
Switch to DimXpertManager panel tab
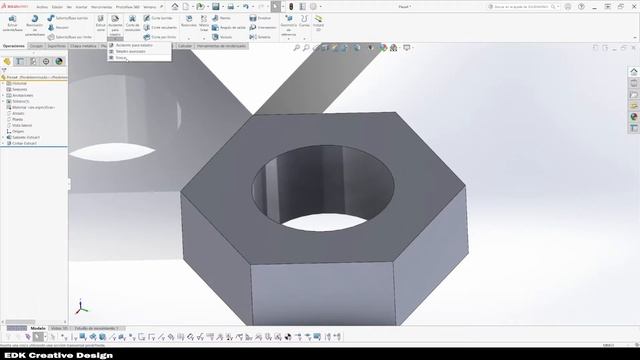click(46, 61)
